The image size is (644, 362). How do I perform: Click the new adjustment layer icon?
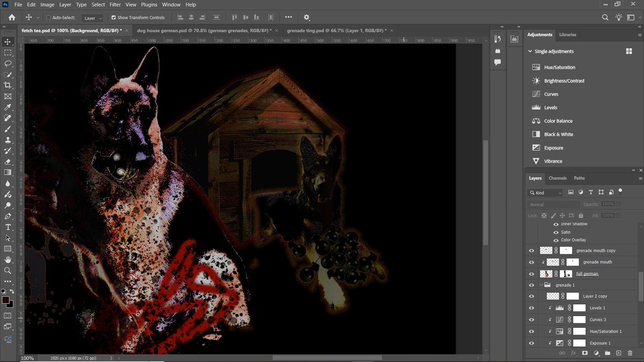tap(596, 353)
